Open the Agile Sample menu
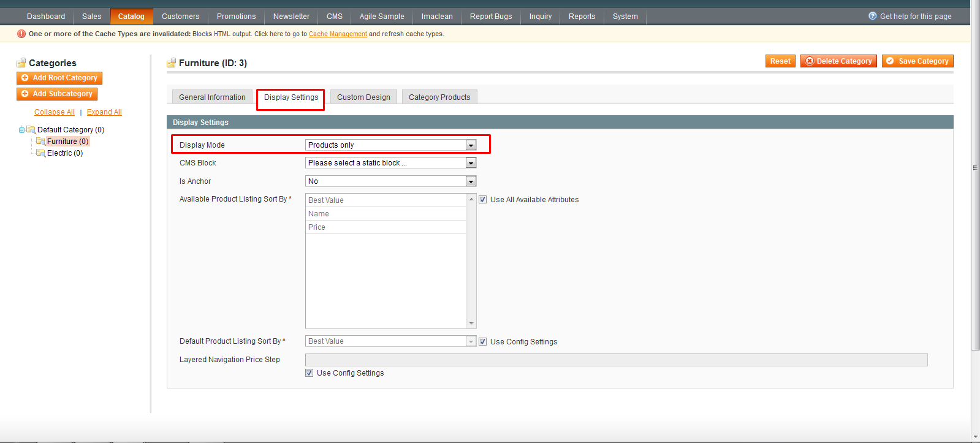Screen dimensions: 980x443 (x=382, y=17)
